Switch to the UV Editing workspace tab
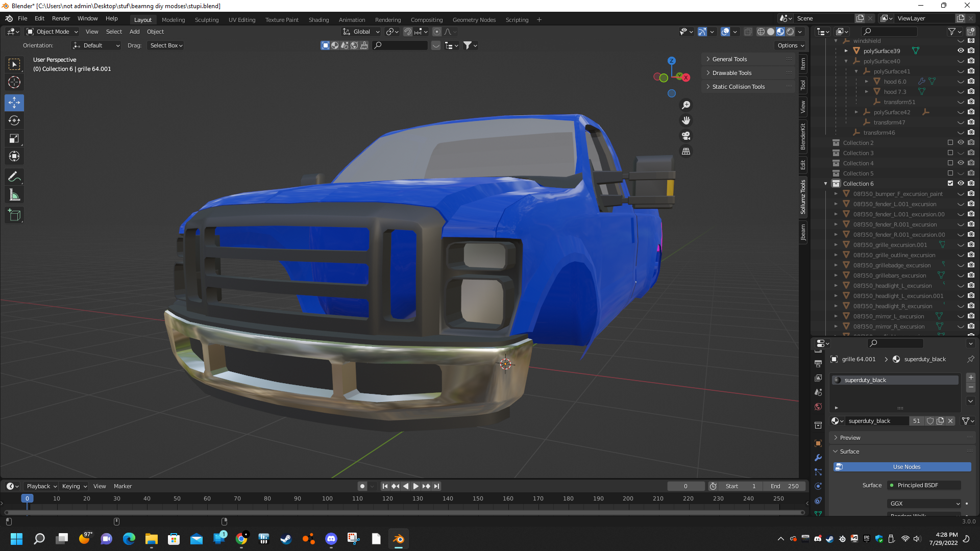 click(242, 20)
